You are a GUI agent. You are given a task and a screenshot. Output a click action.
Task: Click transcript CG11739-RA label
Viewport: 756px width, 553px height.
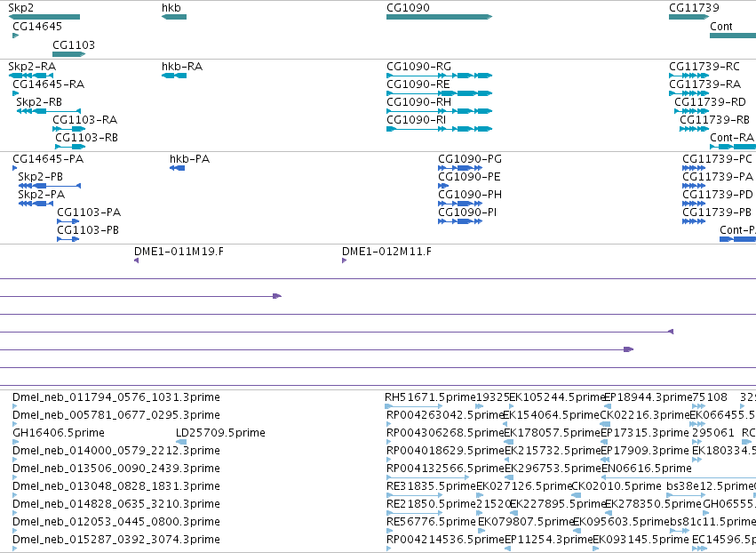704,84
